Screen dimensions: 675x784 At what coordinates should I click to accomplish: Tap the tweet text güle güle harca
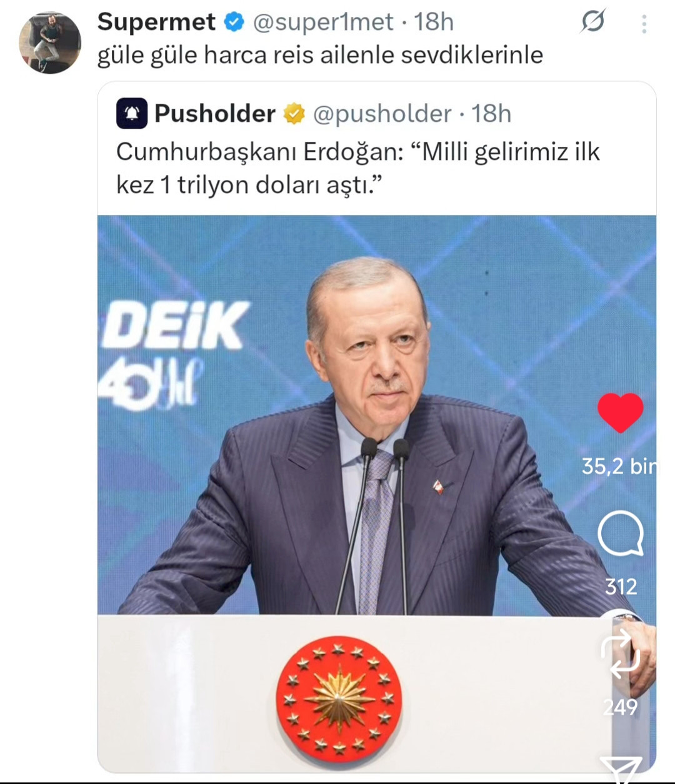pos(320,55)
